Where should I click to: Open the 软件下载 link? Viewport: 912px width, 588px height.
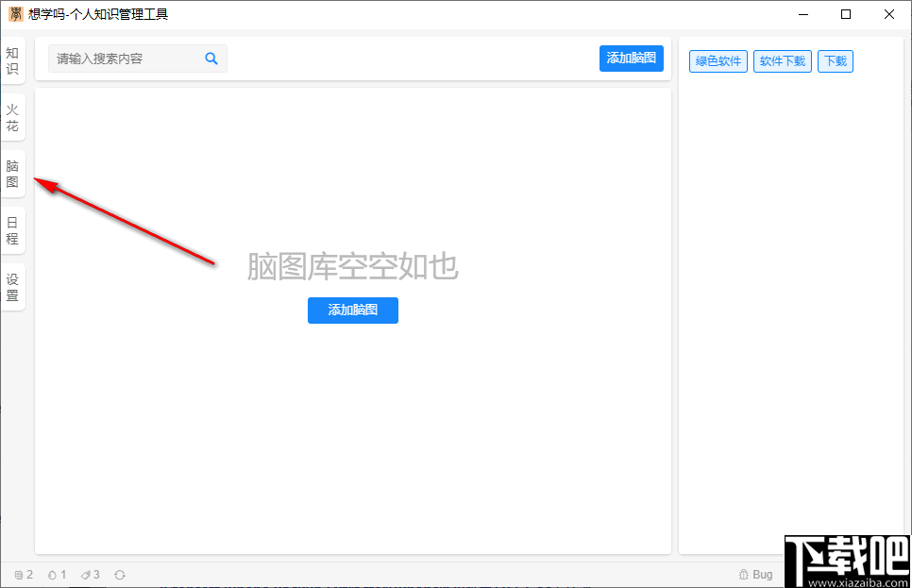tap(782, 60)
